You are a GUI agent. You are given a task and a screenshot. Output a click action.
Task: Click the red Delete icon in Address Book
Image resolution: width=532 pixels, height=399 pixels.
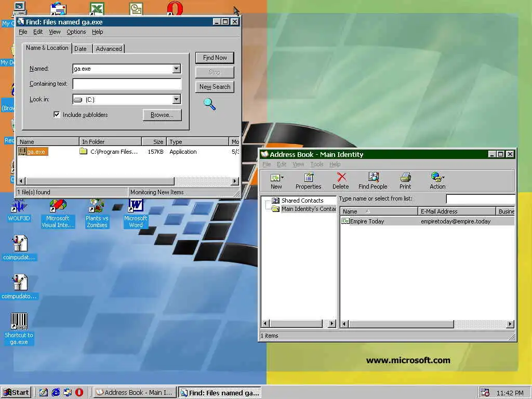coord(341,177)
